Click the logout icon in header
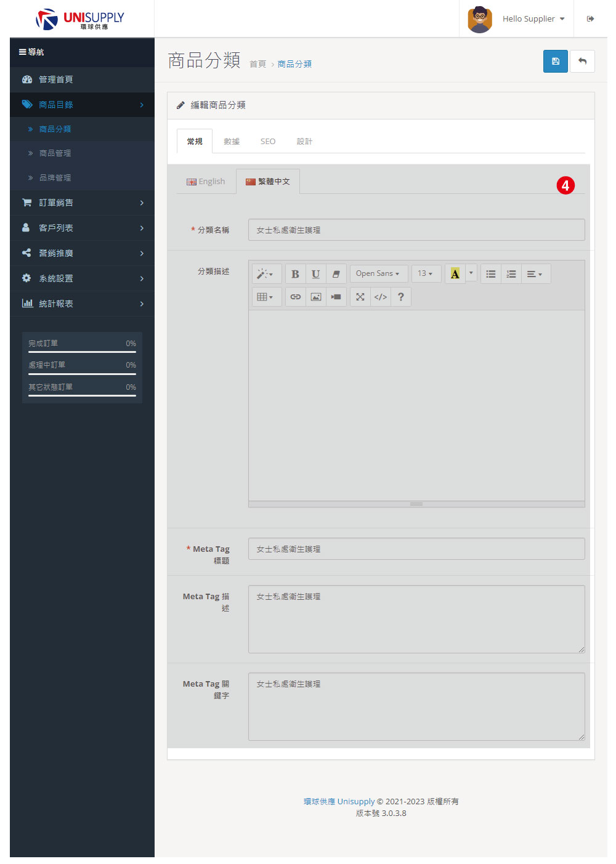616x864 pixels. click(x=590, y=18)
